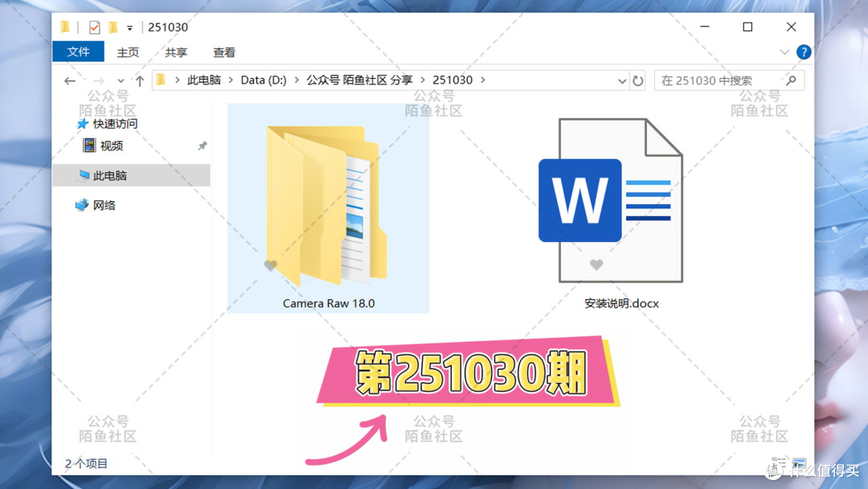Open the 安装说明.docx Word document
The width and height of the screenshot is (868, 489).
(x=611, y=200)
